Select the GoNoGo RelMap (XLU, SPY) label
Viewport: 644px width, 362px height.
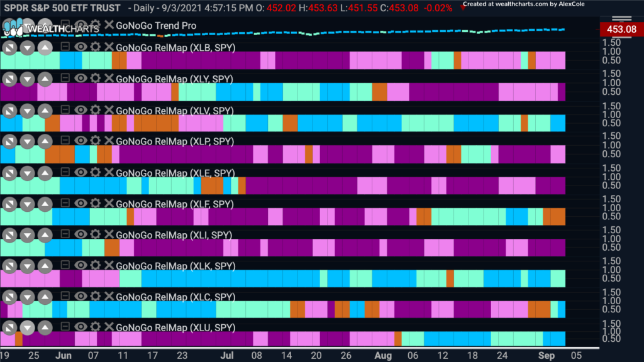(x=175, y=327)
